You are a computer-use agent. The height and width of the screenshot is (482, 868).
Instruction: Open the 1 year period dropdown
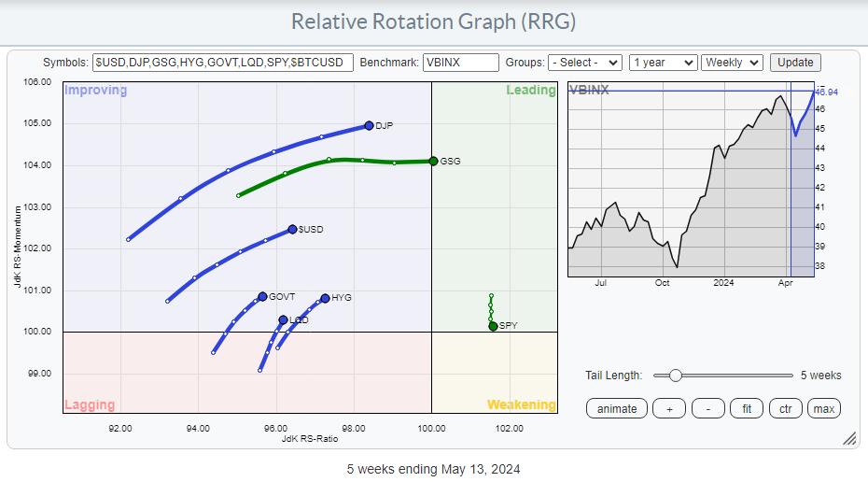coord(663,63)
